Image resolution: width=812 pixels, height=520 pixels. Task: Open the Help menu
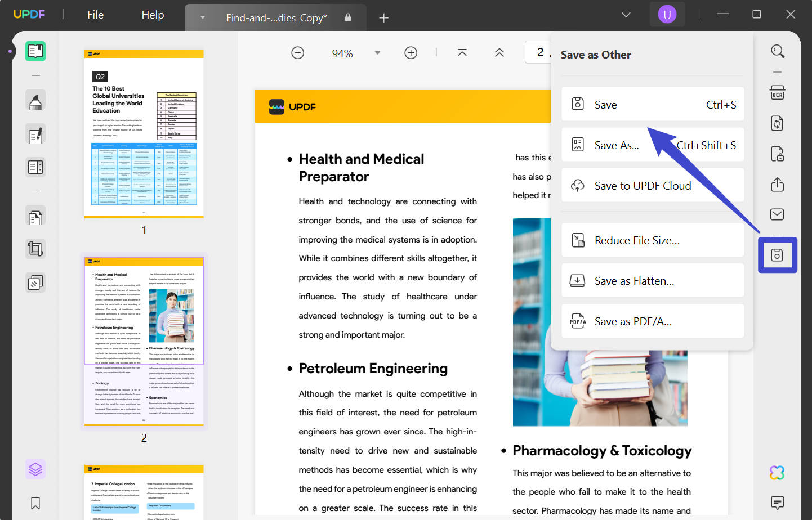coord(152,15)
